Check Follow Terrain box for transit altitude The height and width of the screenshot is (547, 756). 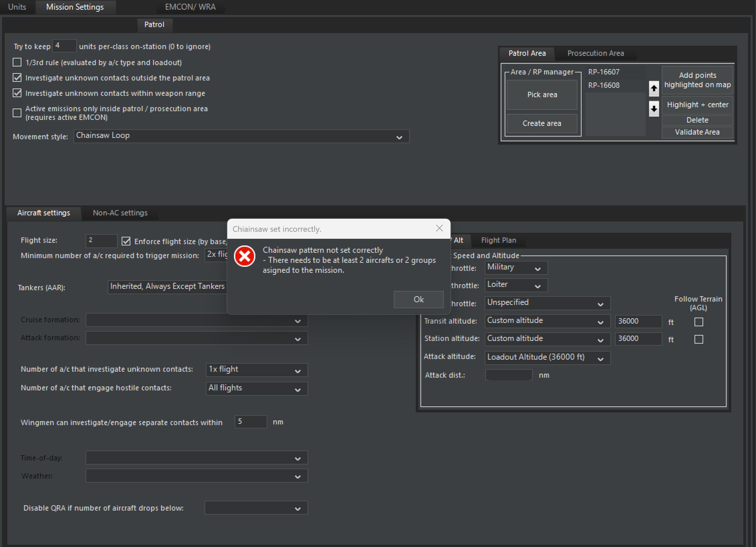[699, 322]
